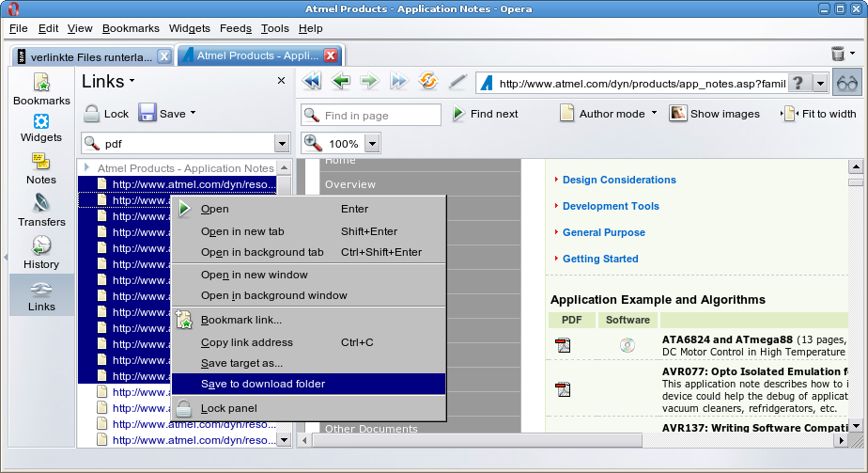
Task: Close the verlinkte Files tab
Action: tap(164, 56)
